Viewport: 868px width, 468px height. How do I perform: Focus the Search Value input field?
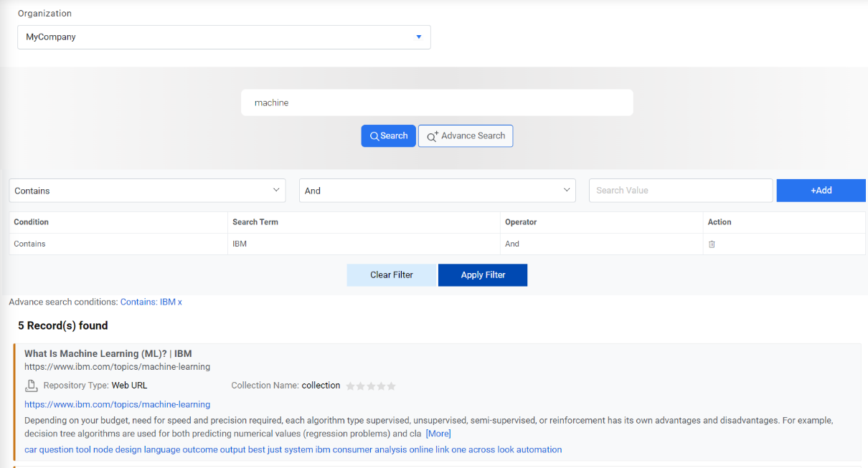point(680,191)
